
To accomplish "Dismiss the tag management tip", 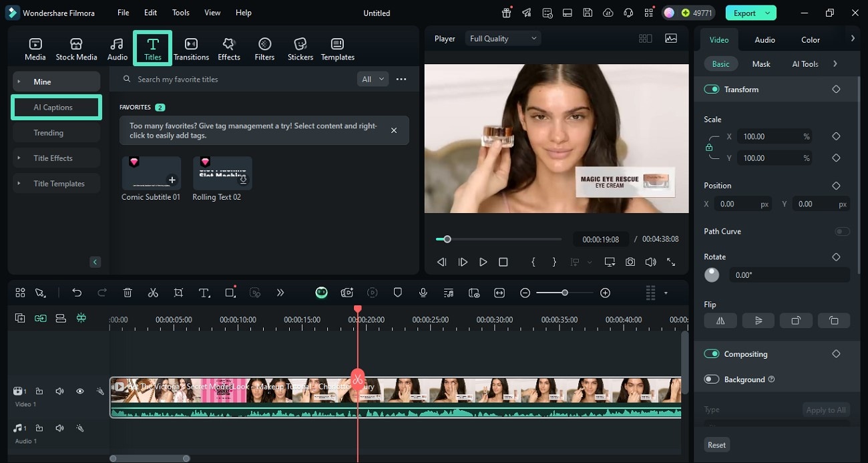I will pos(394,130).
